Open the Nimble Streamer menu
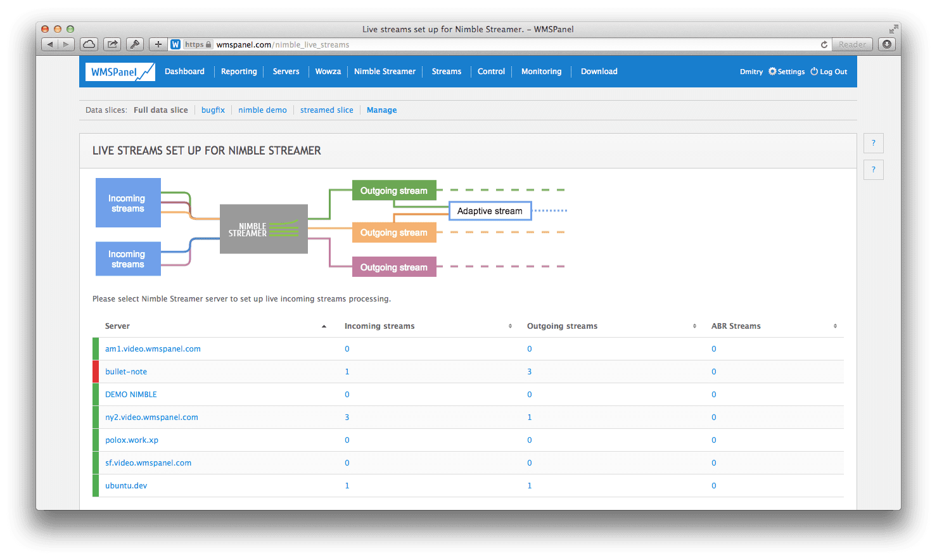 pos(385,72)
